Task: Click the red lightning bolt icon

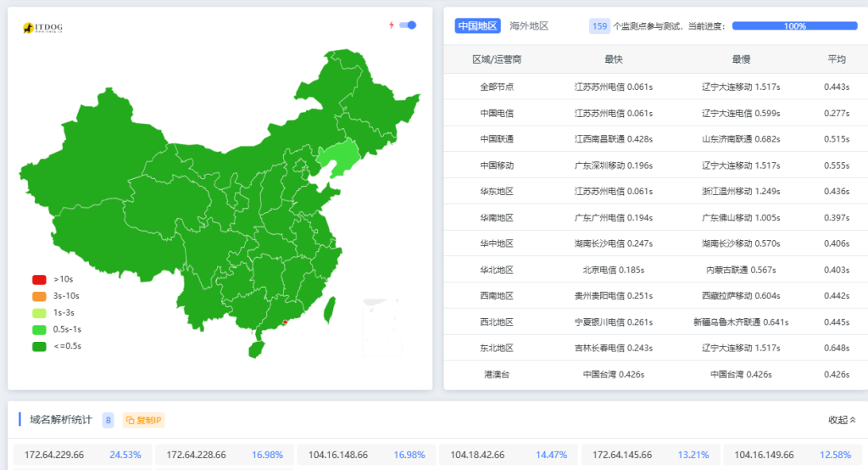Action: tap(391, 25)
